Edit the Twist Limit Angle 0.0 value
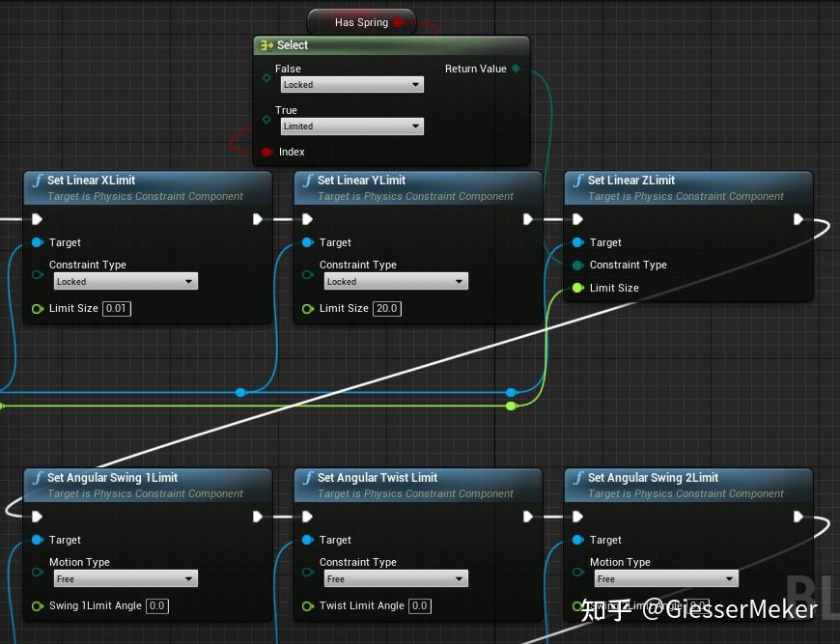 pyautogui.click(x=420, y=605)
